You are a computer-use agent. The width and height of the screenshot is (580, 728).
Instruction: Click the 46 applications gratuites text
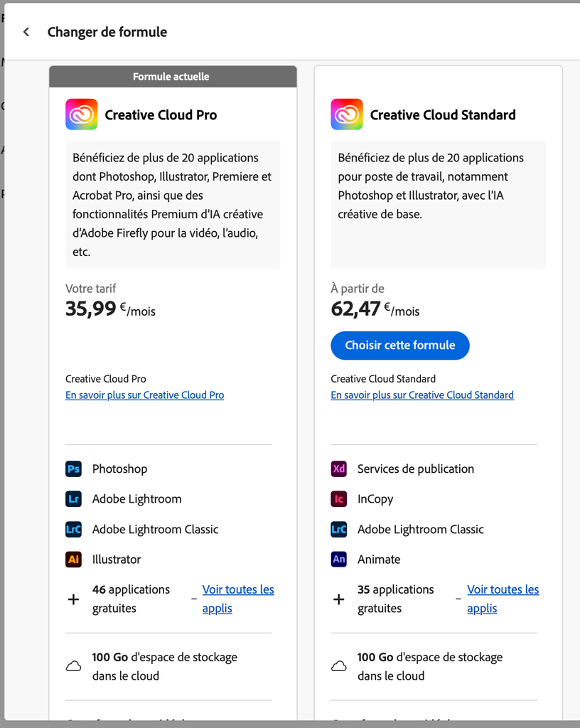(131, 599)
